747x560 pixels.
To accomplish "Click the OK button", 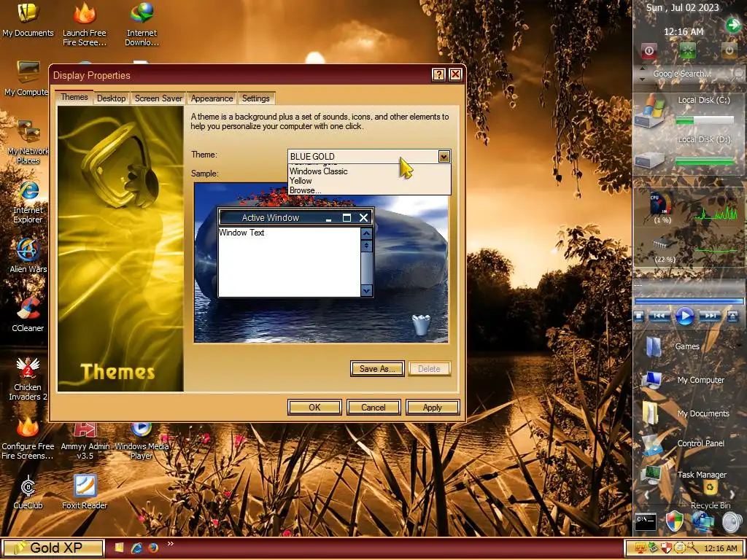I will click(x=314, y=408).
